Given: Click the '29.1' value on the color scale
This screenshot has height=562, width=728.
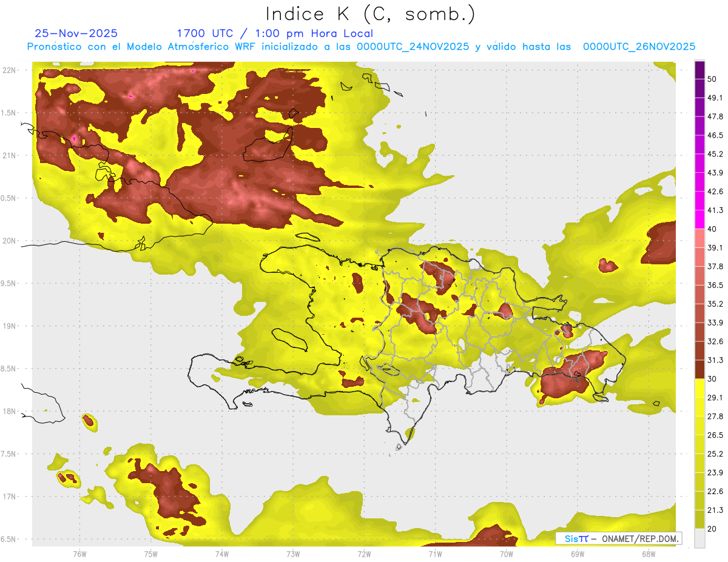Looking at the screenshot, I should tap(715, 398).
